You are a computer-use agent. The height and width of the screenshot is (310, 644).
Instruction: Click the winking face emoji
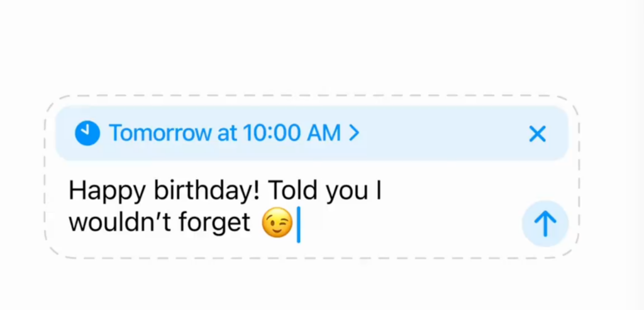[x=277, y=223]
